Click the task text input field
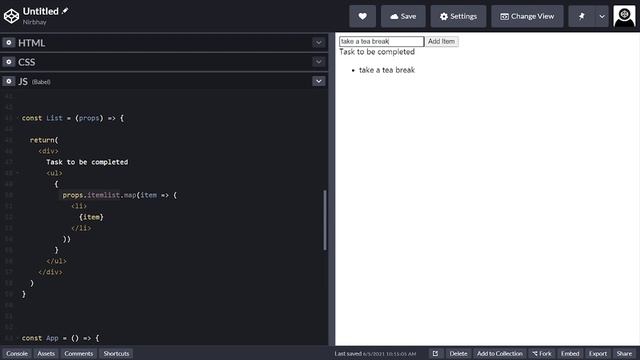 click(382, 41)
